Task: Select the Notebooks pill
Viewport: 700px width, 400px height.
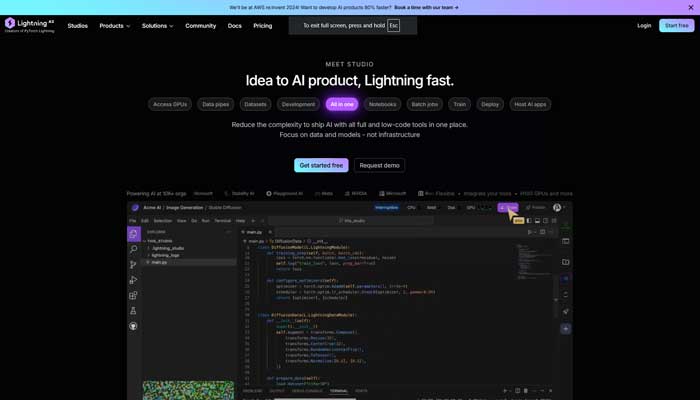Action: click(383, 104)
